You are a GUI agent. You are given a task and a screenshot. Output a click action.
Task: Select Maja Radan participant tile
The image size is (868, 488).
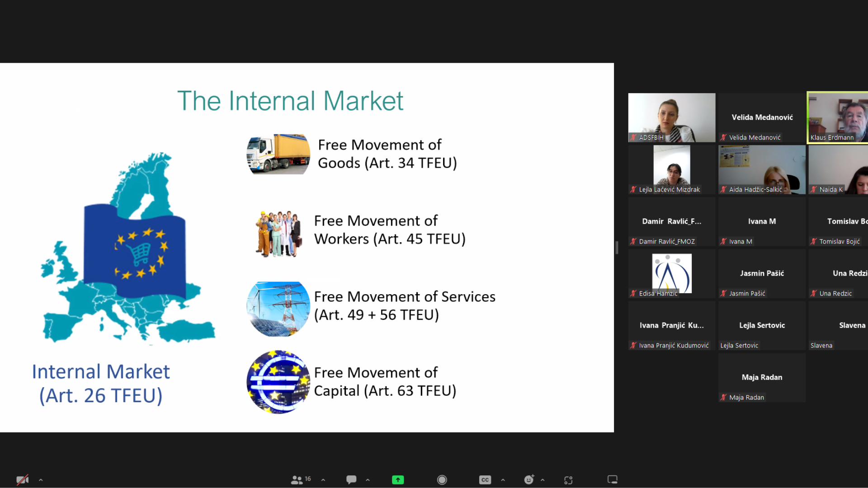click(x=762, y=377)
